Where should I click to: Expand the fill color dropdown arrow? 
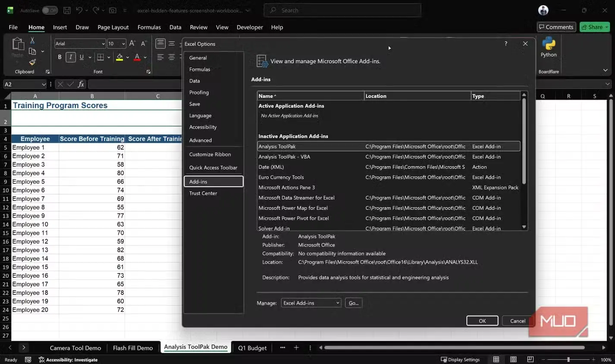[x=128, y=57]
